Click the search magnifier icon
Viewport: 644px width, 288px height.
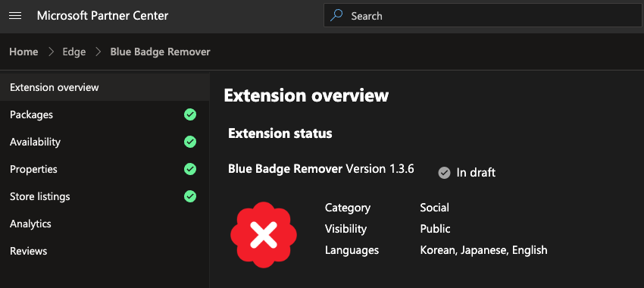[336, 16]
